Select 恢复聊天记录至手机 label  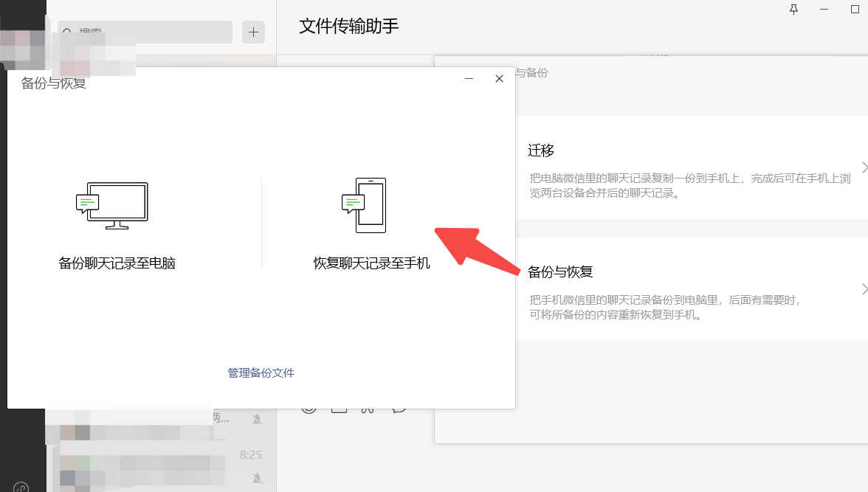coord(371,263)
